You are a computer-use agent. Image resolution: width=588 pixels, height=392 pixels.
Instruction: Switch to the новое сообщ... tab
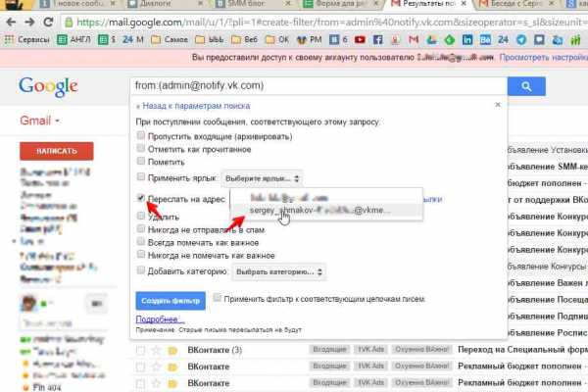(x=76, y=4)
